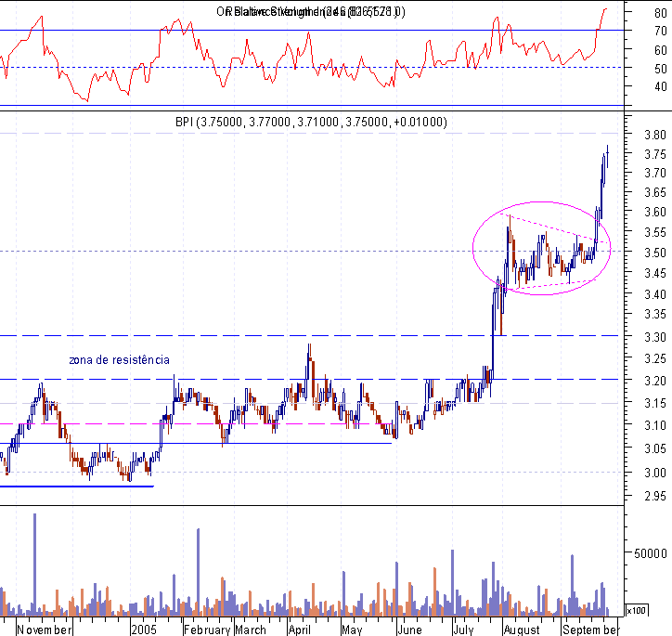Click the 3.80 value on the price scale
Image resolution: width=672 pixels, height=636 pixels.
coord(655,135)
